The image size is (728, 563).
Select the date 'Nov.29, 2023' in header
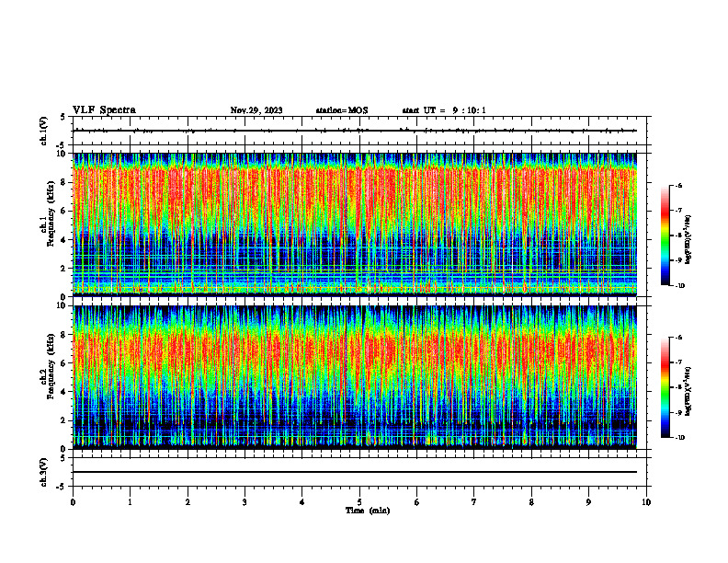point(256,110)
